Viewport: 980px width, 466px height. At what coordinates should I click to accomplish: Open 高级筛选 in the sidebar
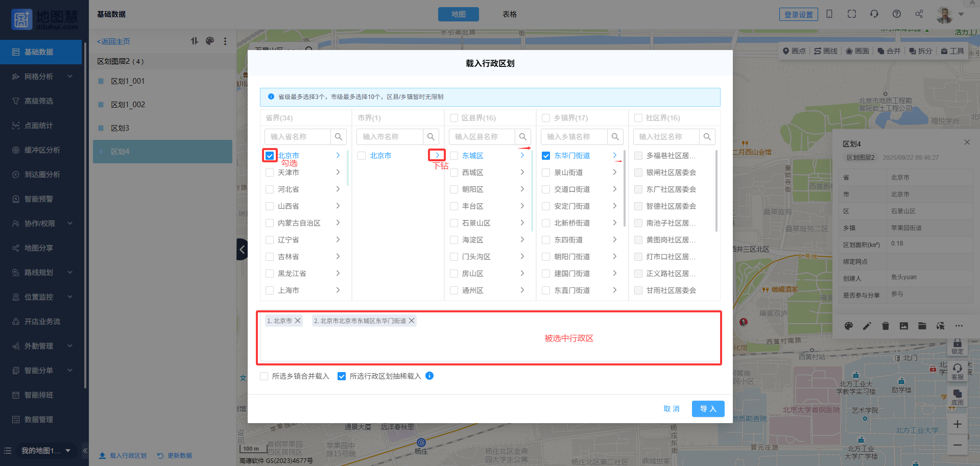click(x=39, y=101)
